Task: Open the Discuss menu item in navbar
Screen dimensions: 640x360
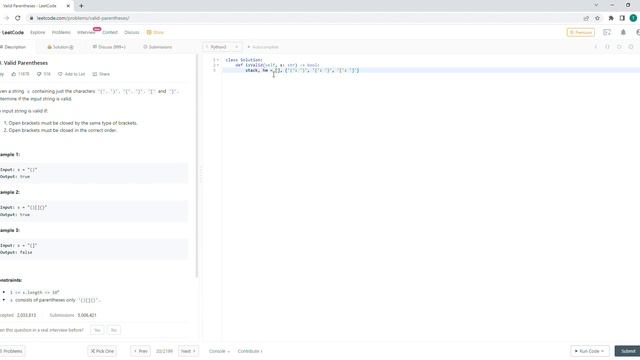Action: (131, 32)
